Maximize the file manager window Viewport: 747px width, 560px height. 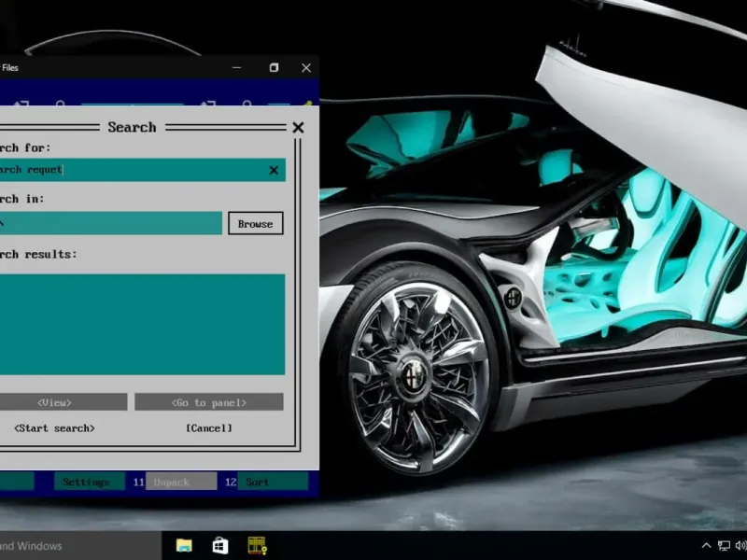(x=274, y=67)
